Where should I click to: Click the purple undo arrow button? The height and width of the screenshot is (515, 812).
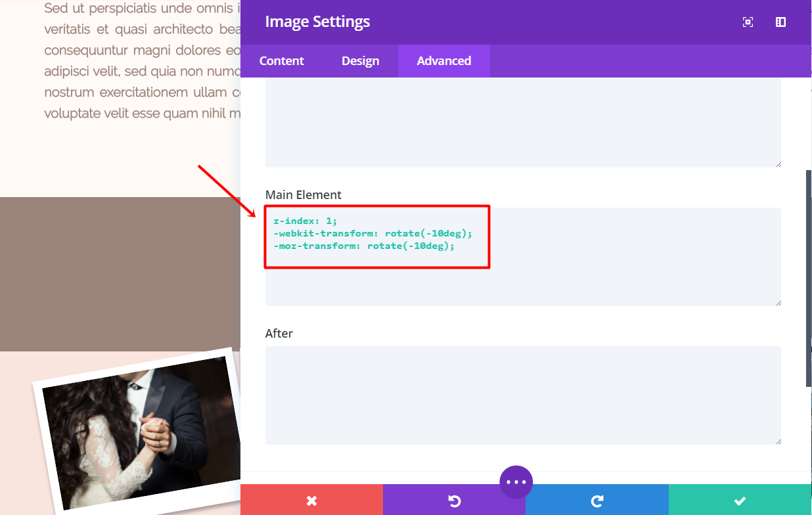coord(454,501)
